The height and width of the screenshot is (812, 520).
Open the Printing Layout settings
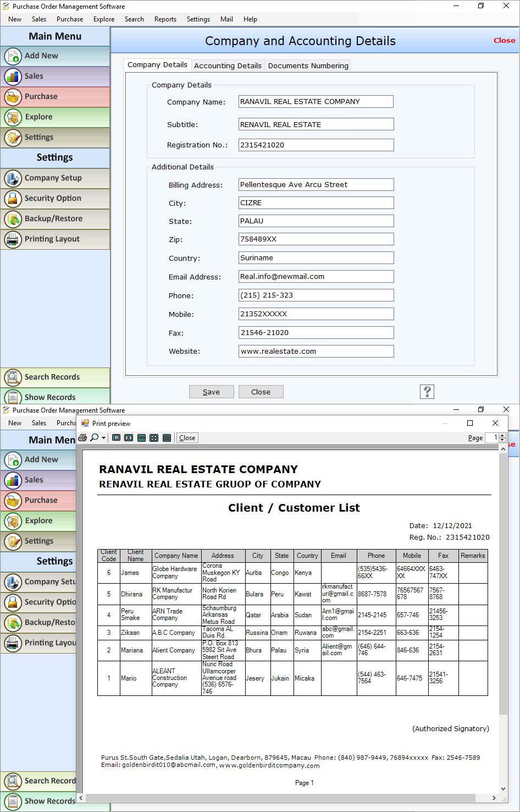52,239
